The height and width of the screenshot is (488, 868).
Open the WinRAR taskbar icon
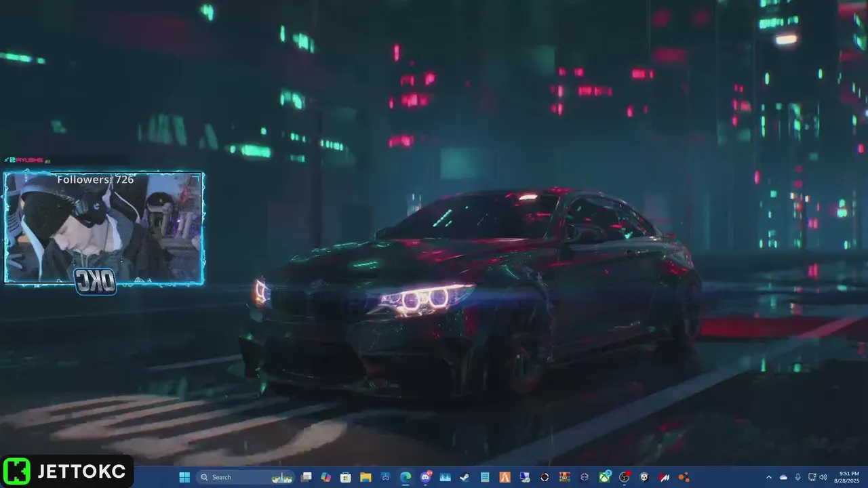point(564,477)
